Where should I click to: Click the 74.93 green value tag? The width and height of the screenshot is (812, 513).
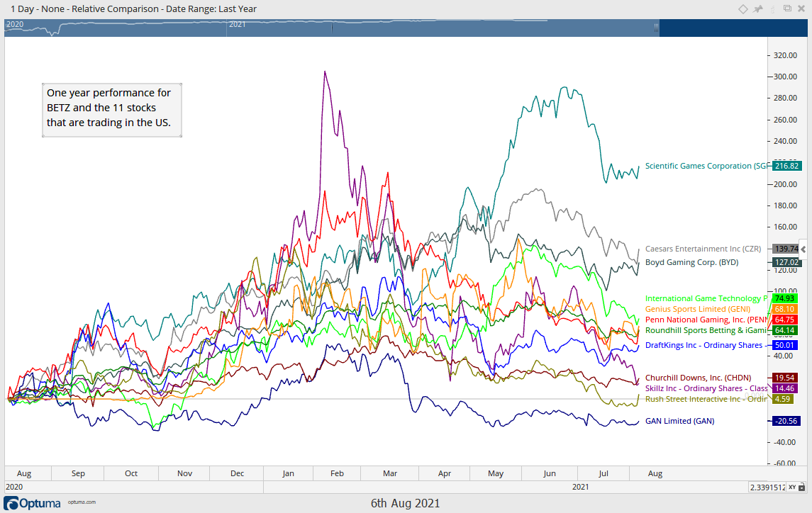(x=784, y=298)
